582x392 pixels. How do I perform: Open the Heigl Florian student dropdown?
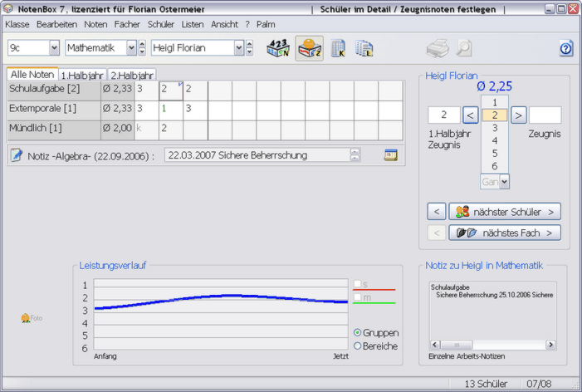[250, 48]
